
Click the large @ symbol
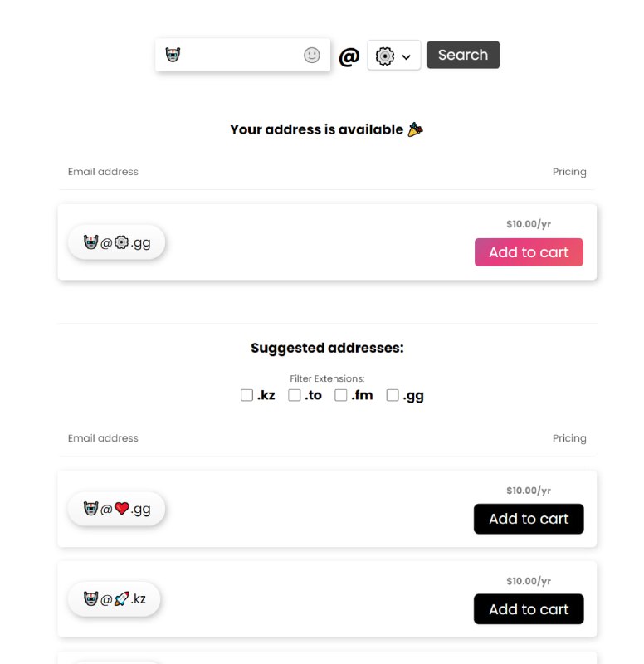point(349,56)
